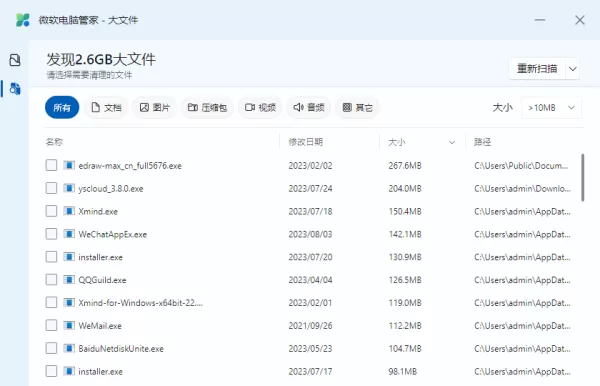
Task: Click the exe icon beside Xmind-for-Windows-x64bit
Action: 69,303
